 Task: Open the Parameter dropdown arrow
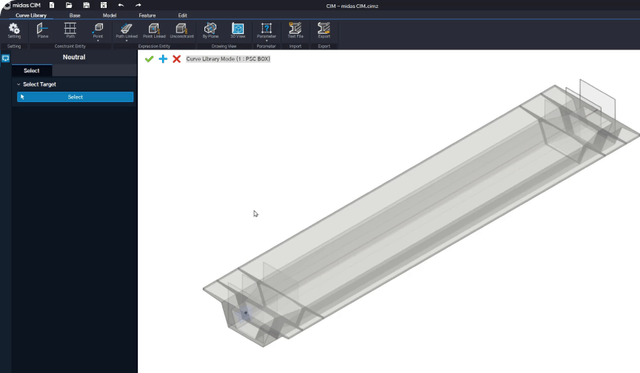[267, 41]
